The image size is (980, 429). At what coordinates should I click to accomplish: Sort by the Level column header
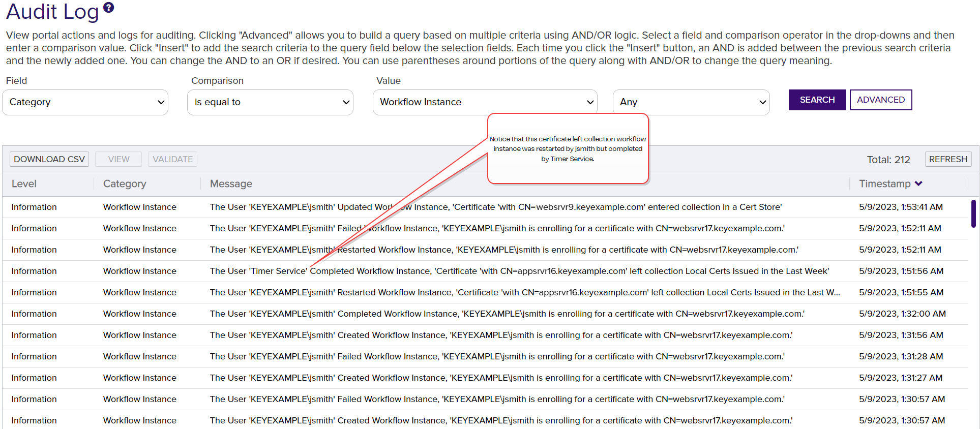pos(24,184)
